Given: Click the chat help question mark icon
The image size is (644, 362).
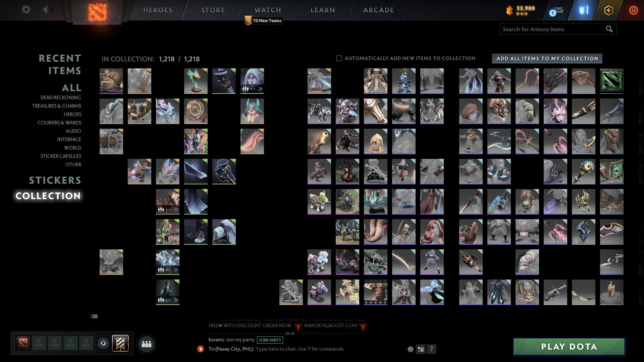Looking at the screenshot, I should (x=431, y=349).
